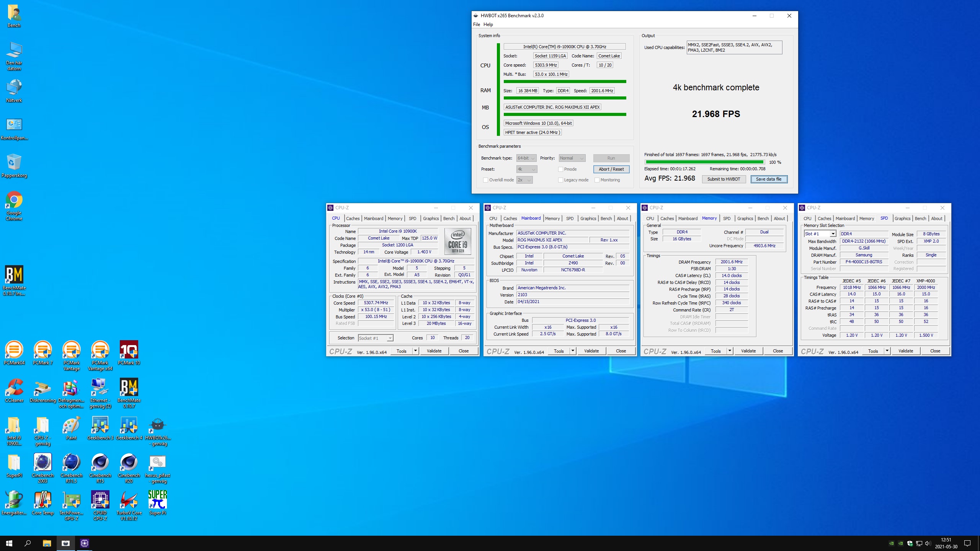This screenshot has width=980, height=551.
Task: Open Benchmark type 64-bit dropdown
Action: (526, 158)
